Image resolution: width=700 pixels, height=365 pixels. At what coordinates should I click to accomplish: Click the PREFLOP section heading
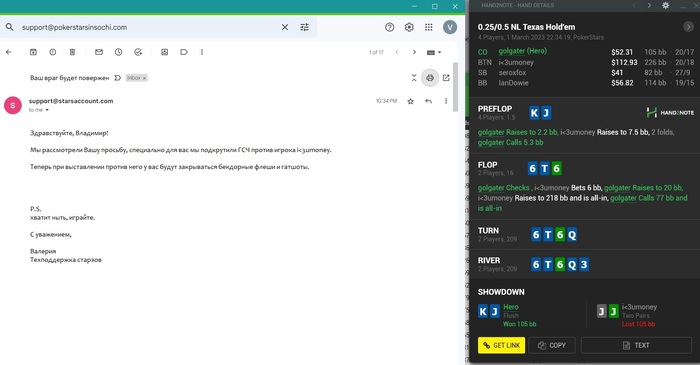point(495,109)
